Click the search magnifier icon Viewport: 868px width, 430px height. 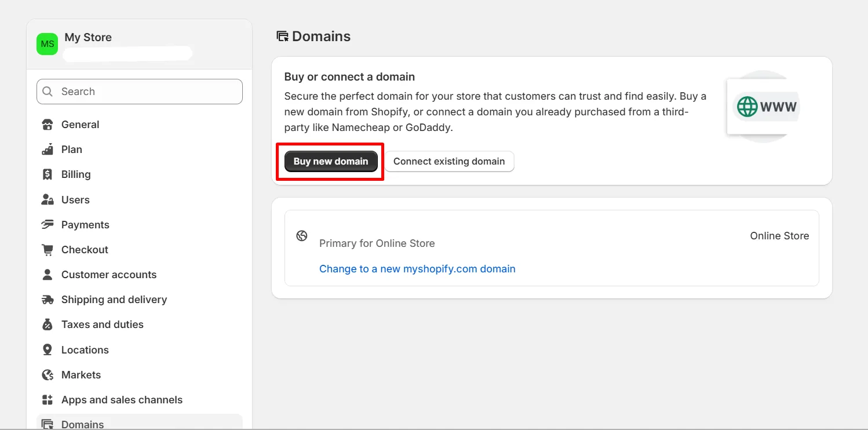(x=48, y=92)
